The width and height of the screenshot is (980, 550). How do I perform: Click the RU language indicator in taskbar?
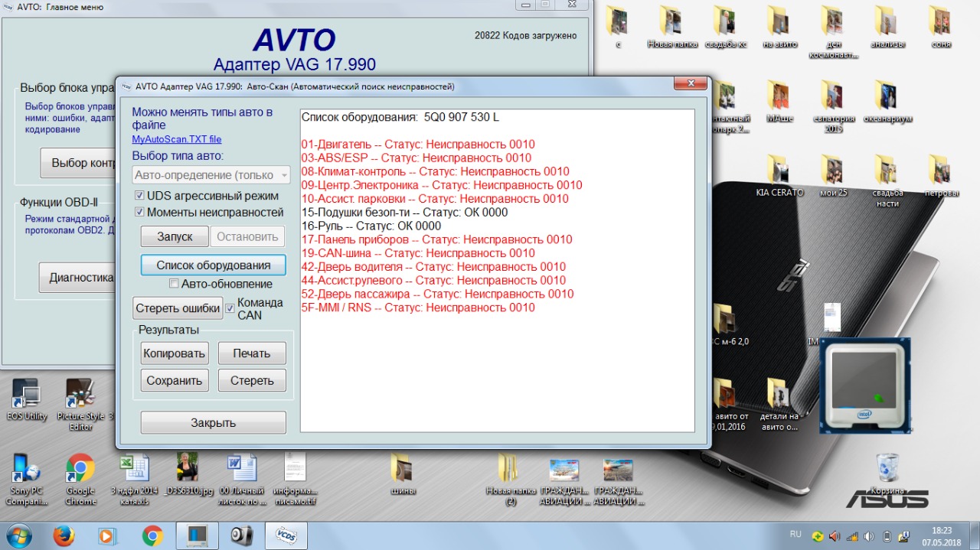click(795, 533)
